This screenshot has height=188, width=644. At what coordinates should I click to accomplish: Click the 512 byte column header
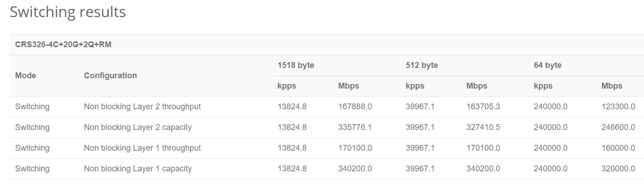point(422,65)
